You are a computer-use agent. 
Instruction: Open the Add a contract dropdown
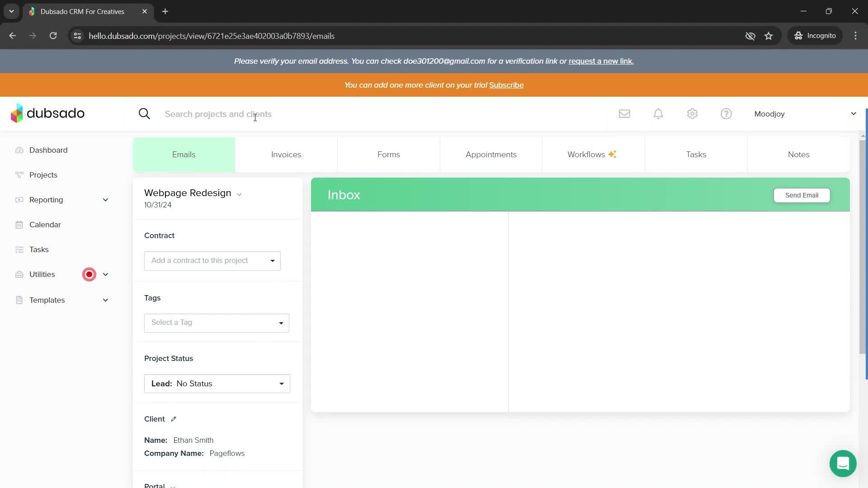point(212,261)
